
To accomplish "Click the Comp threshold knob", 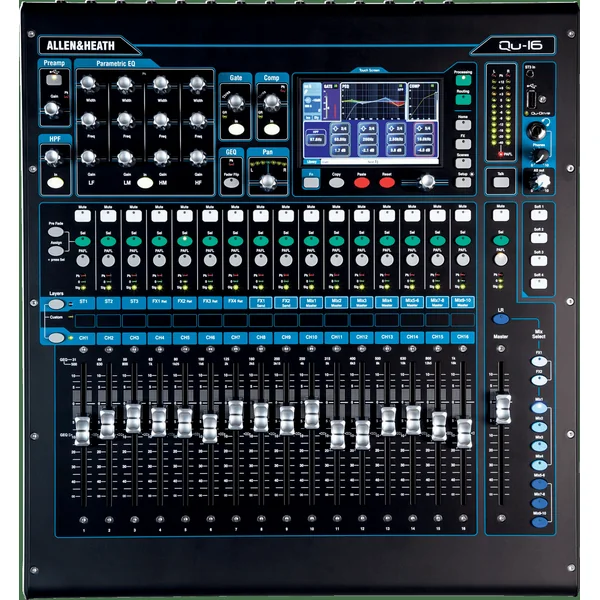I will point(272,102).
